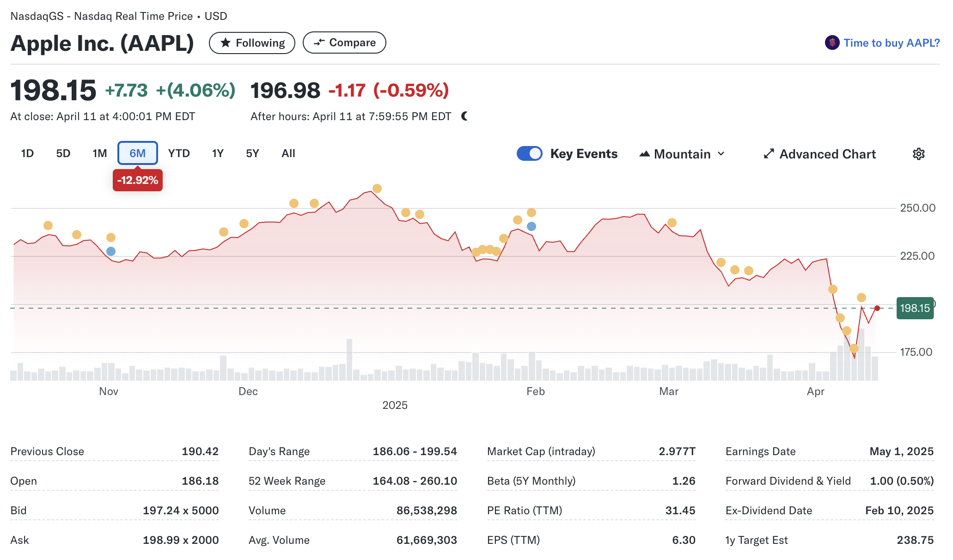Open chart settings gear icon
This screenshot has width=953, height=560.
918,154
